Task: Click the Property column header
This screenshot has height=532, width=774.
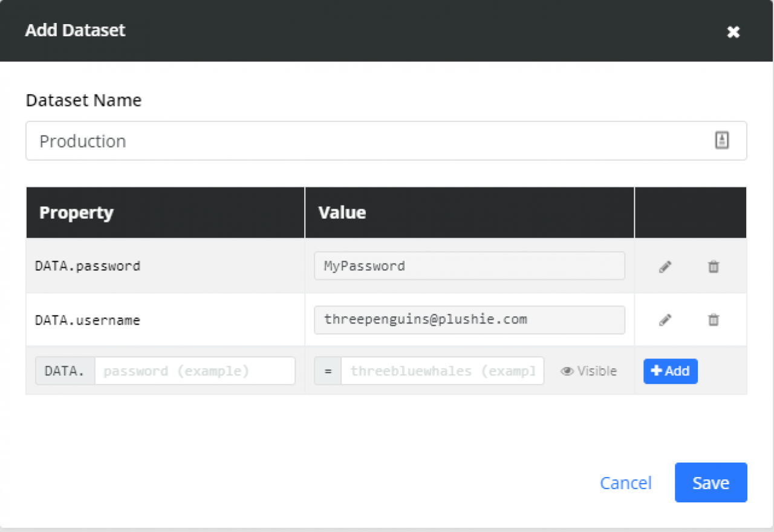Action: pyautogui.click(x=76, y=212)
